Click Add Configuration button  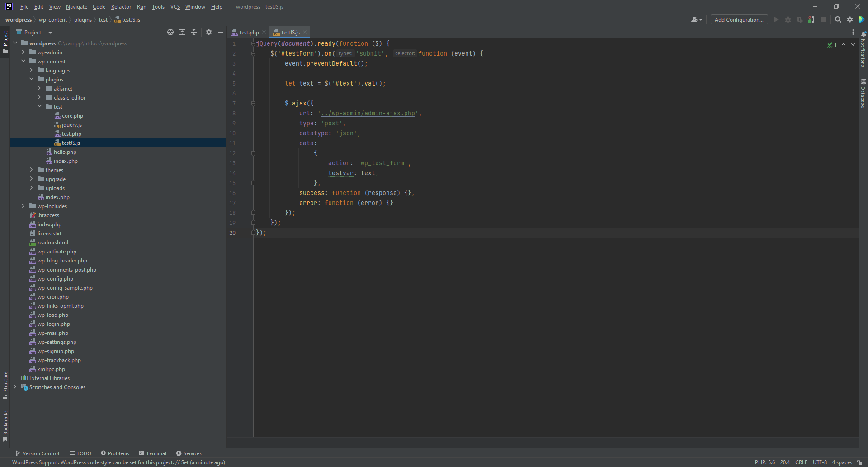click(x=739, y=19)
